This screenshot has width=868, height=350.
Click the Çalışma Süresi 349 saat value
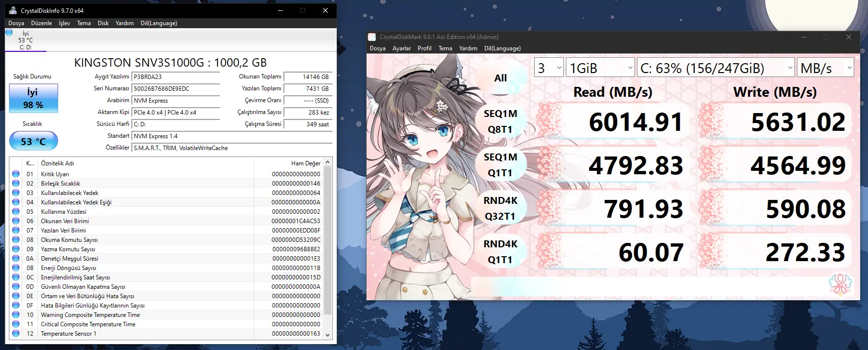(x=309, y=124)
